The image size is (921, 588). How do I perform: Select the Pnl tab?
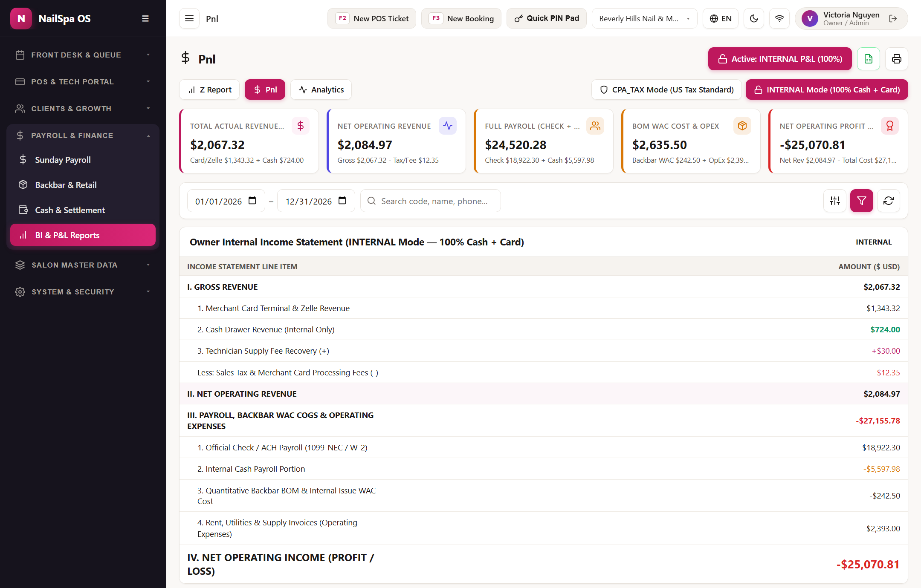coord(265,89)
